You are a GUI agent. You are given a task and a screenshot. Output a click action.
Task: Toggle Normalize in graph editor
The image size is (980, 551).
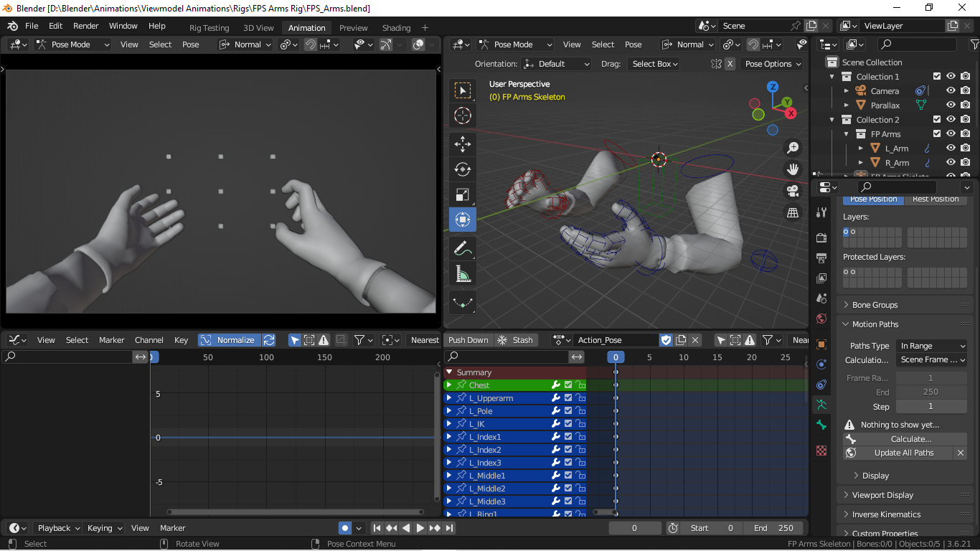pos(229,340)
